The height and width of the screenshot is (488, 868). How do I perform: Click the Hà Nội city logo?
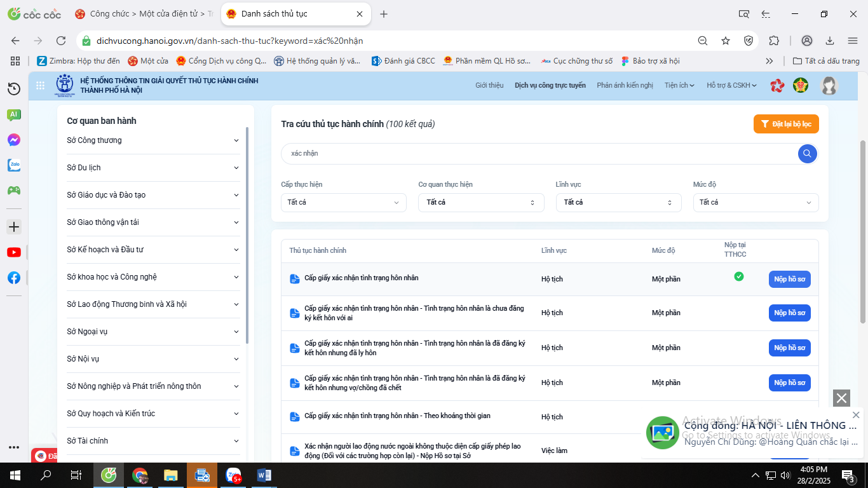coord(65,85)
